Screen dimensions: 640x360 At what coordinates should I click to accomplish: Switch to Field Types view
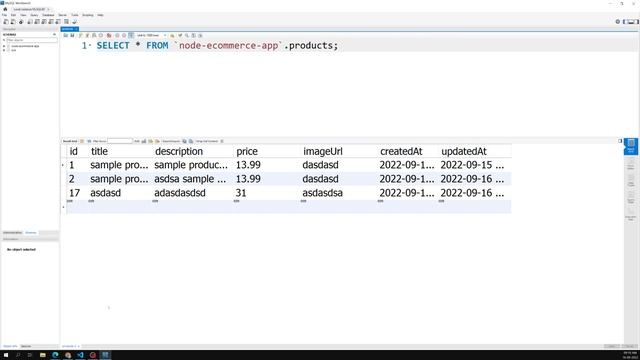631,182
